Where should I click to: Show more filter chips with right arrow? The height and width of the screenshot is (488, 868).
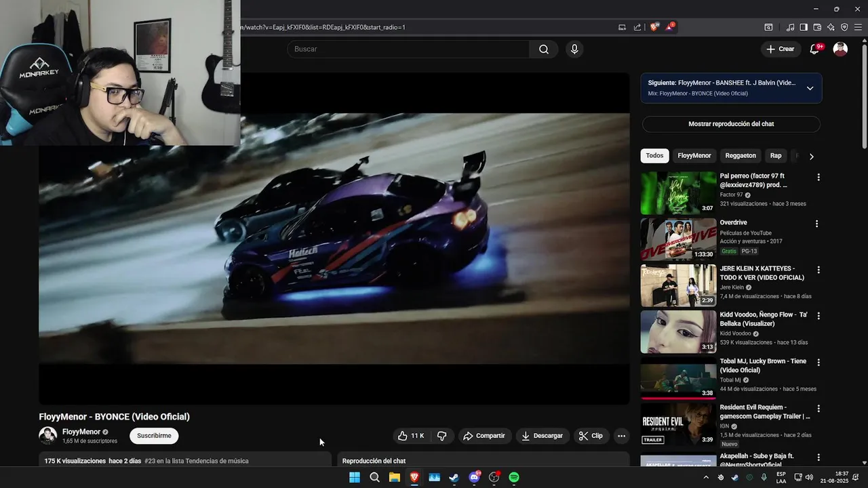pyautogui.click(x=811, y=157)
